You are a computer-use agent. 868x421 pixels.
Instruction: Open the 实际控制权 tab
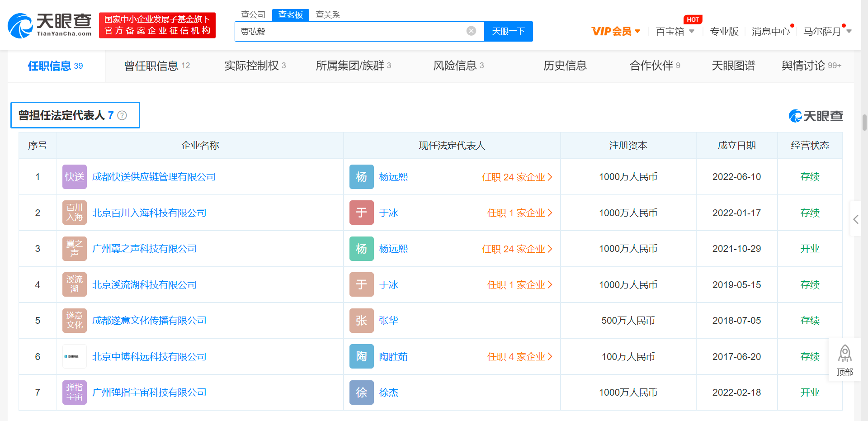point(255,66)
